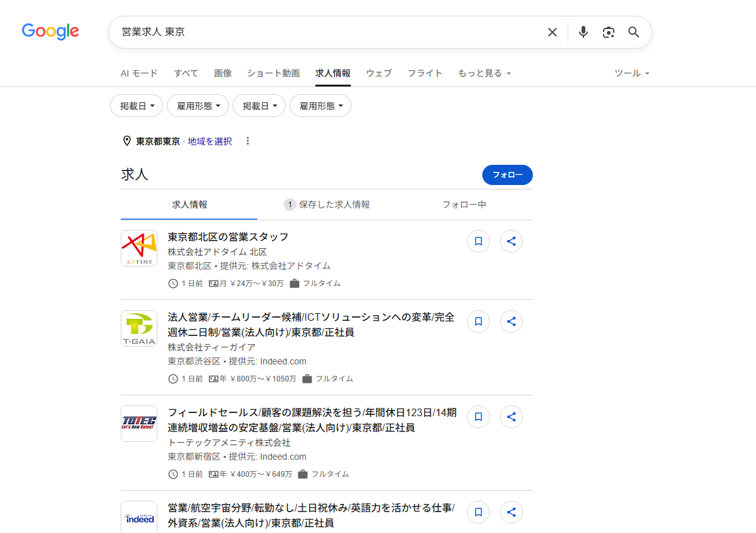Screen dimensions: 756x533
Task: Click salary text 月 ¥24万〜¥30万
Action: click(251, 283)
